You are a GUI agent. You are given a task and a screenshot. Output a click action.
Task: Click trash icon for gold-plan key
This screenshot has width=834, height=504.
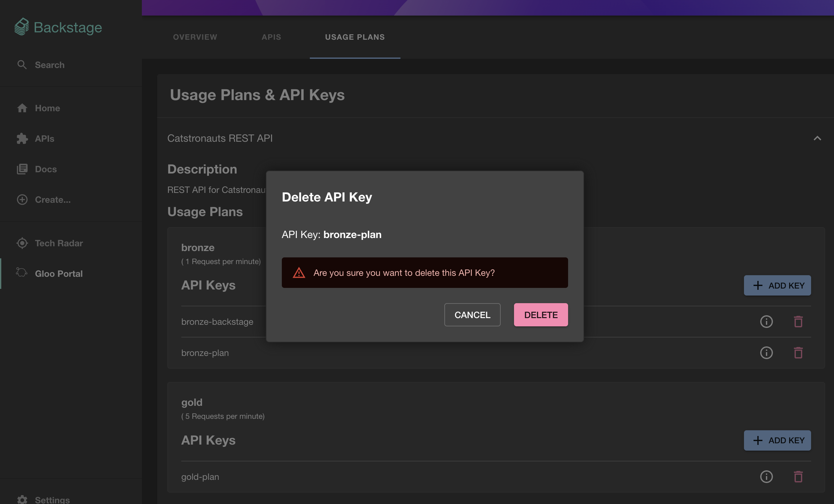click(x=798, y=477)
